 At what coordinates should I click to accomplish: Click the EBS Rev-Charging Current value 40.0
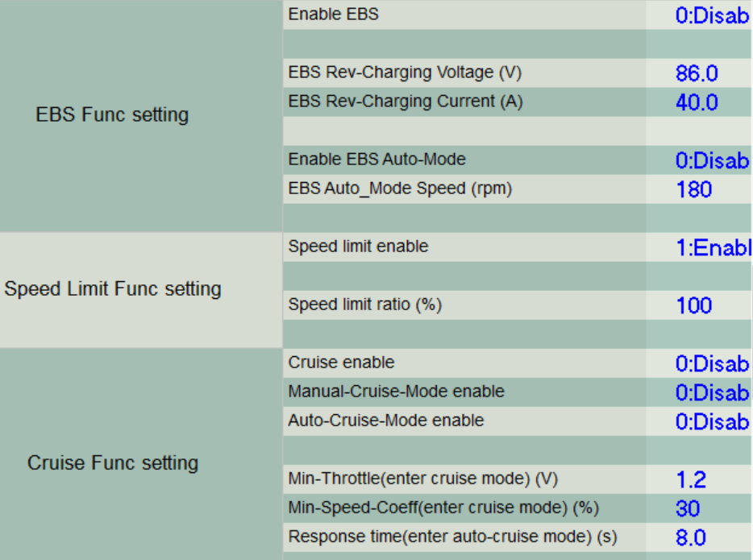click(697, 103)
